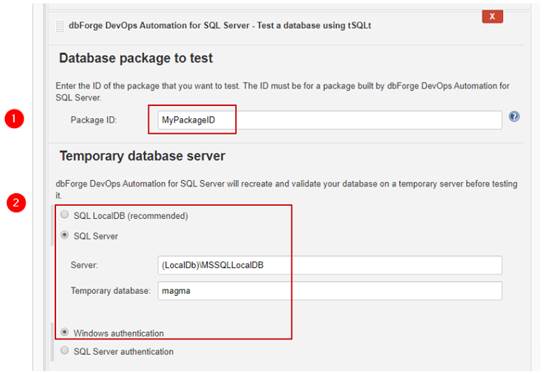Viewport: 544px width, 374px height.
Task: Click the red number 2 annotation marker
Action: pyautogui.click(x=16, y=203)
